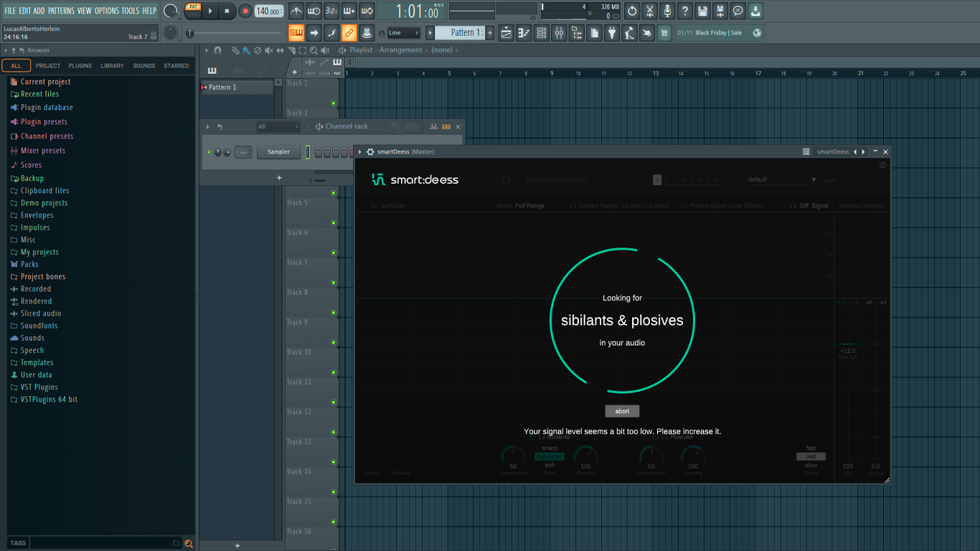Screen dimensions: 980x551
Task: Mute the Sampler channel green LED
Action: pos(209,152)
